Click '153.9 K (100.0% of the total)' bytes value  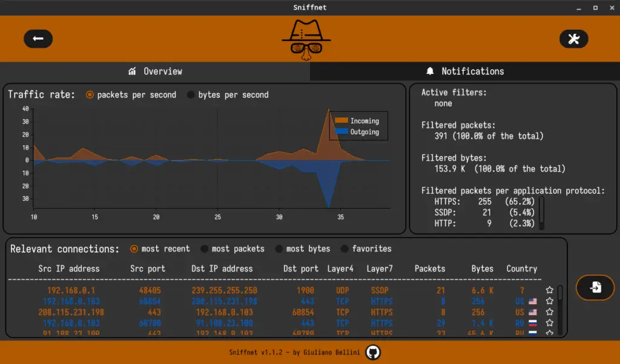(500, 169)
